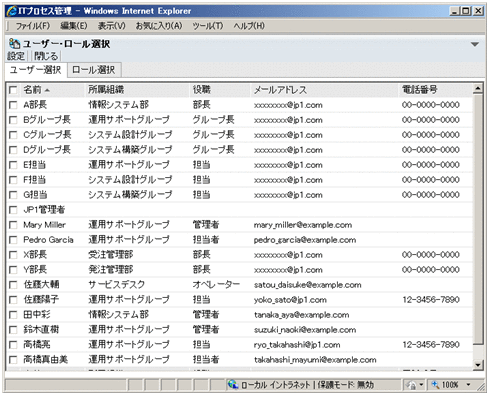
Task: Select the checkbox for JP1管理者
Action: click(x=13, y=210)
